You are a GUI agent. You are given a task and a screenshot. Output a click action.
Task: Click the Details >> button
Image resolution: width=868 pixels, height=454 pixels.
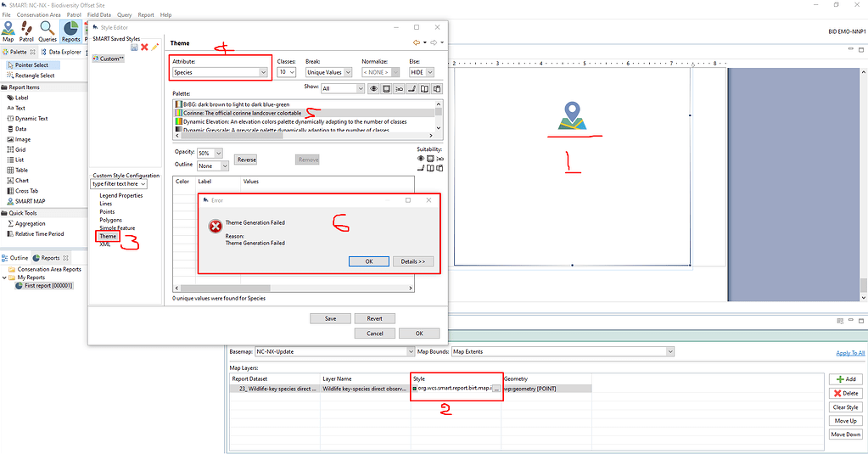(x=413, y=261)
